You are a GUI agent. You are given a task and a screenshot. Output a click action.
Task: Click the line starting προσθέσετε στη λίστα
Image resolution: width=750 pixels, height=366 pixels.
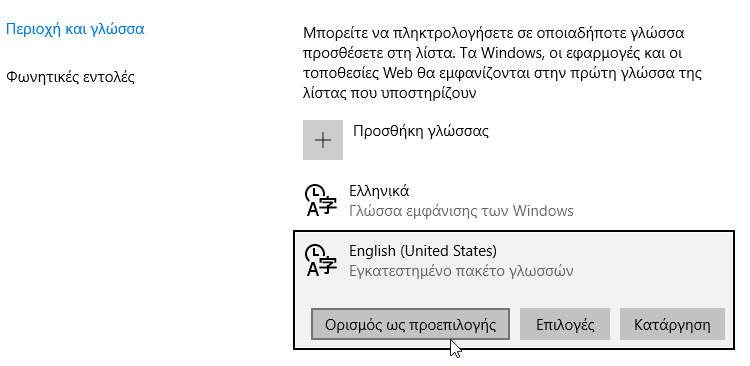(492, 53)
